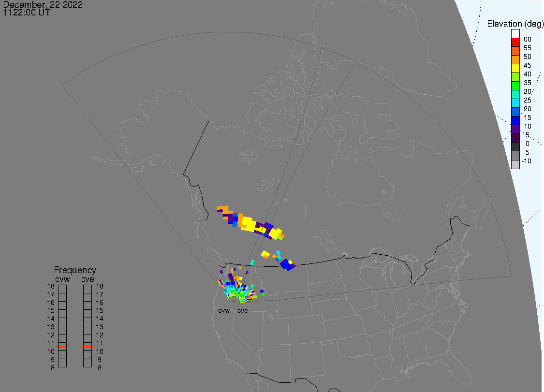Click the cve header under Frequency
This screenshot has width=544, height=392.
(x=88, y=279)
